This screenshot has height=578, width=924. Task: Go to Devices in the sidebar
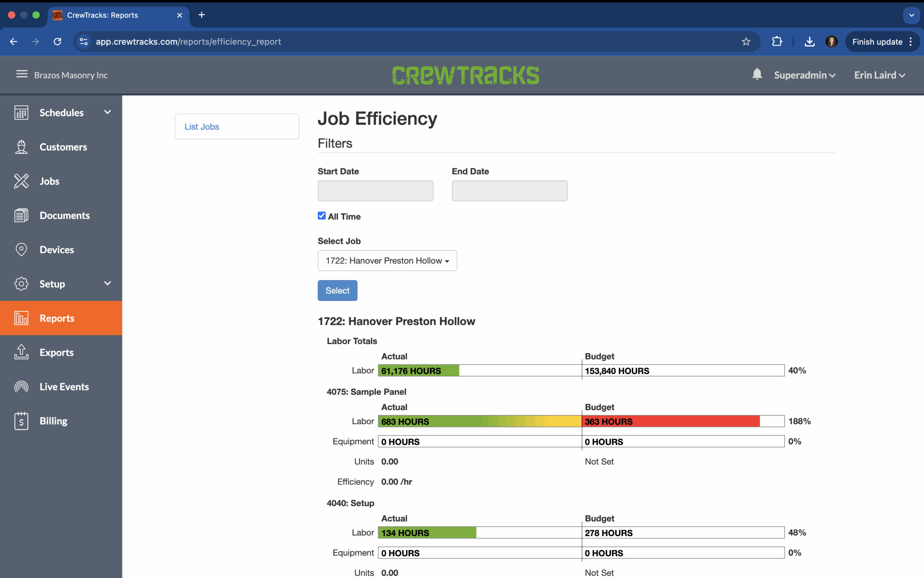(61, 250)
